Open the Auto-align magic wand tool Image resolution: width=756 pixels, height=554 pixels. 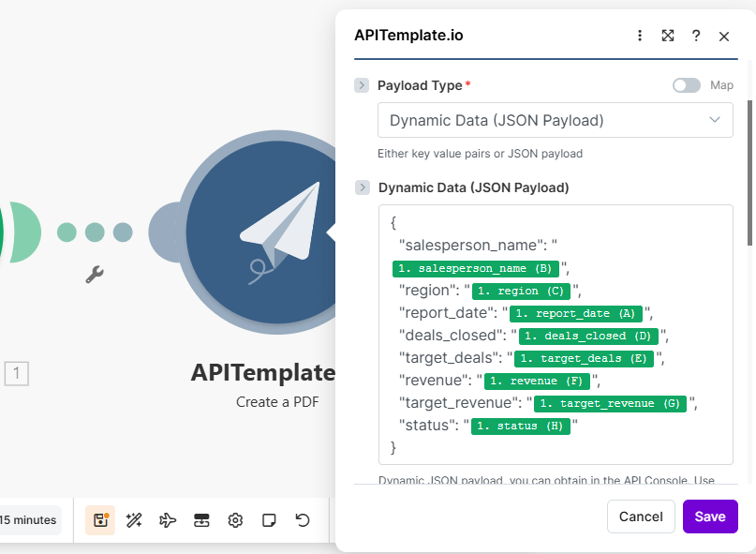(134, 520)
